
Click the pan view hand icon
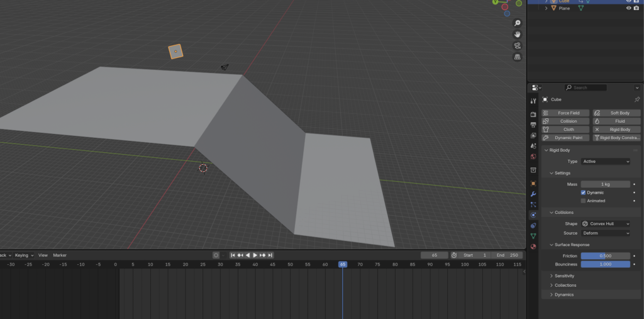[517, 35]
